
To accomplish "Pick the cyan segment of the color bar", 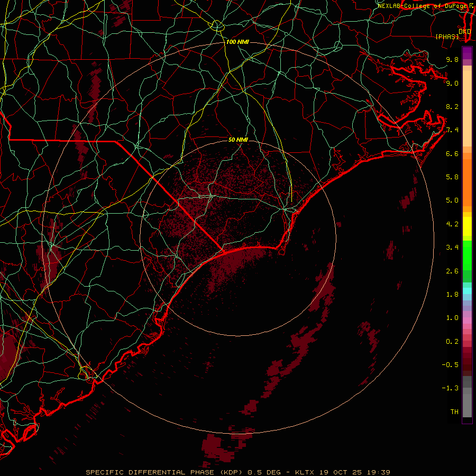I will 467,291.
